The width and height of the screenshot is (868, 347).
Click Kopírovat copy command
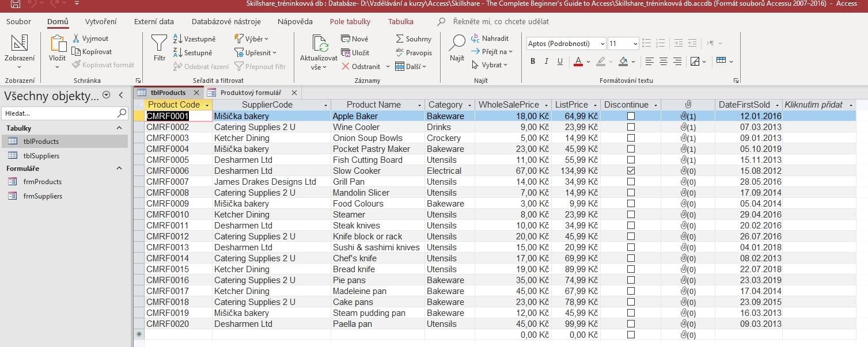92,51
